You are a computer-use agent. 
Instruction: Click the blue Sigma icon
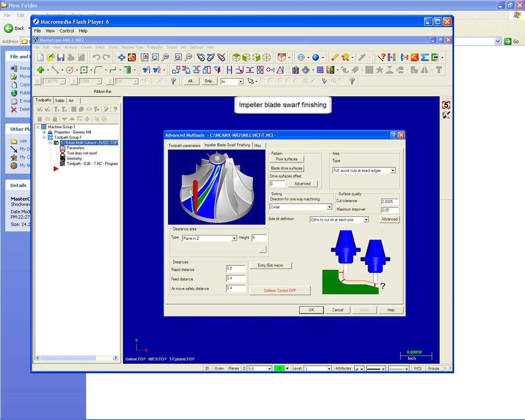click(x=425, y=57)
